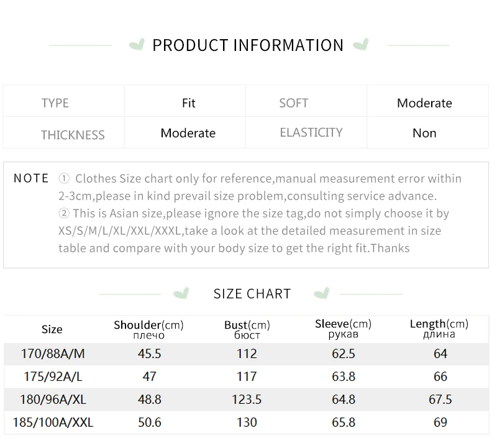Click the circled number two in NOTE
Viewport: 497px width, 448px height.
[x=64, y=214]
